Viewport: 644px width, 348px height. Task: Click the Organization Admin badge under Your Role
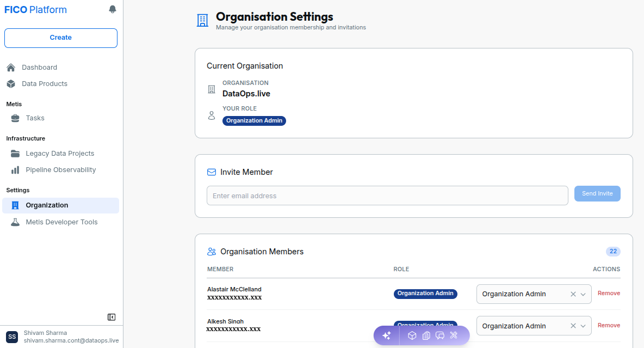click(254, 121)
